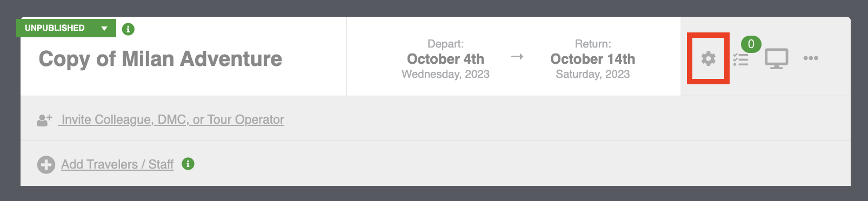Select the Copy of Milan Adventure title

click(x=161, y=59)
